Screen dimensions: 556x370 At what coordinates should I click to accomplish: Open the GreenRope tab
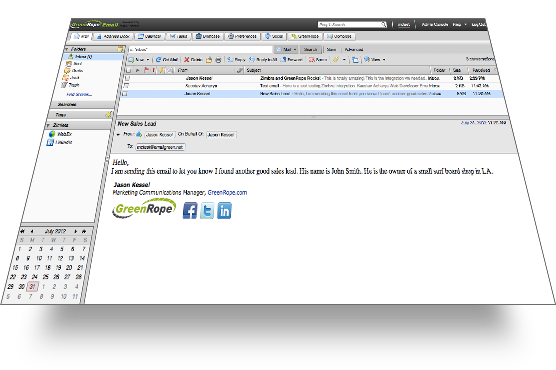tap(305, 36)
